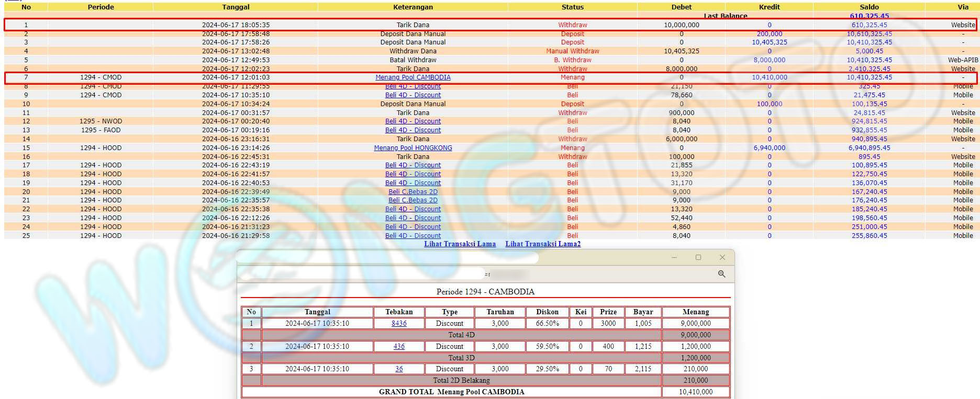Minimize the Periode 1294 popup window
This screenshot has height=399, width=980.
click(x=674, y=257)
